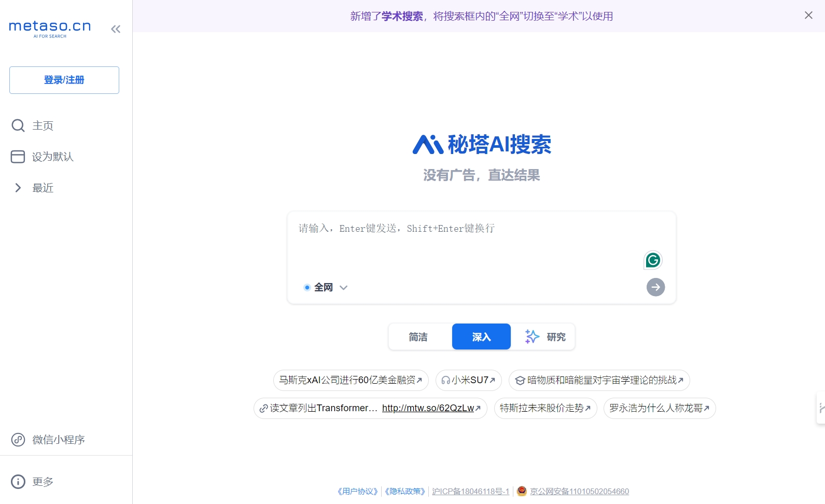Viewport: 825px width, 504px height.
Task: Switch to 深入 search mode
Action: click(481, 337)
